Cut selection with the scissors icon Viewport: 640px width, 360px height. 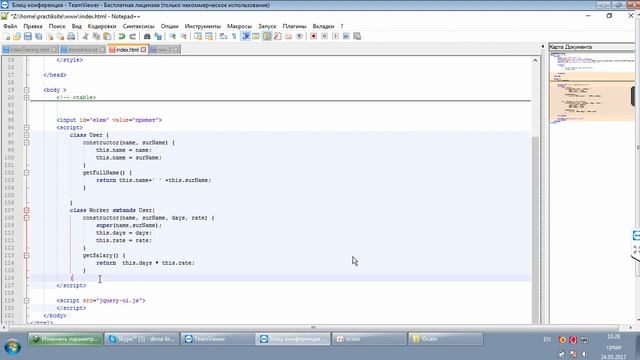(x=85, y=36)
